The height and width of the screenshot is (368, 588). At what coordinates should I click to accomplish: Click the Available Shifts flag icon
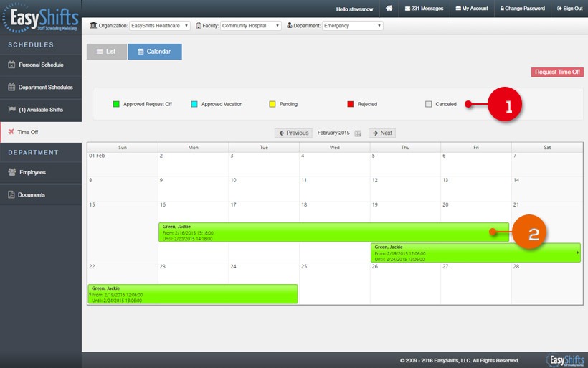(11, 109)
